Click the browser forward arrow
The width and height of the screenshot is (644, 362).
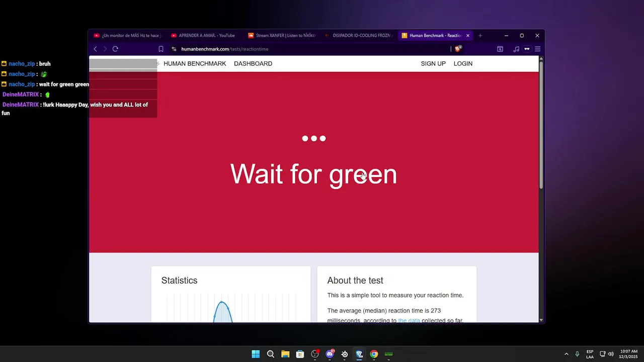(x=105, y=49)
